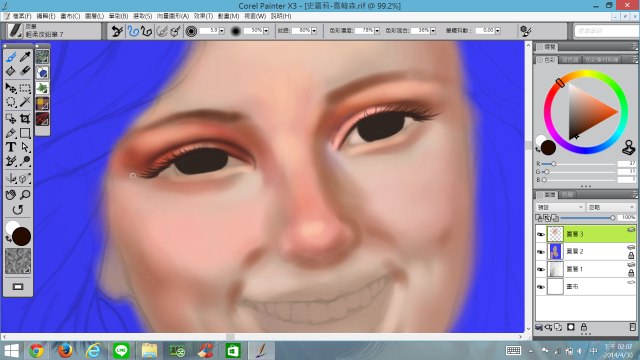Open the 效果(T) menu
640x360 pixels.
pos(203,16)
